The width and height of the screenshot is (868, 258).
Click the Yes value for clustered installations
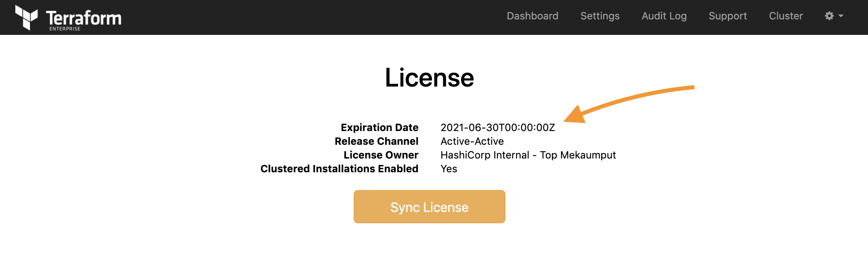pyautogui.click(x=449, y=169)
